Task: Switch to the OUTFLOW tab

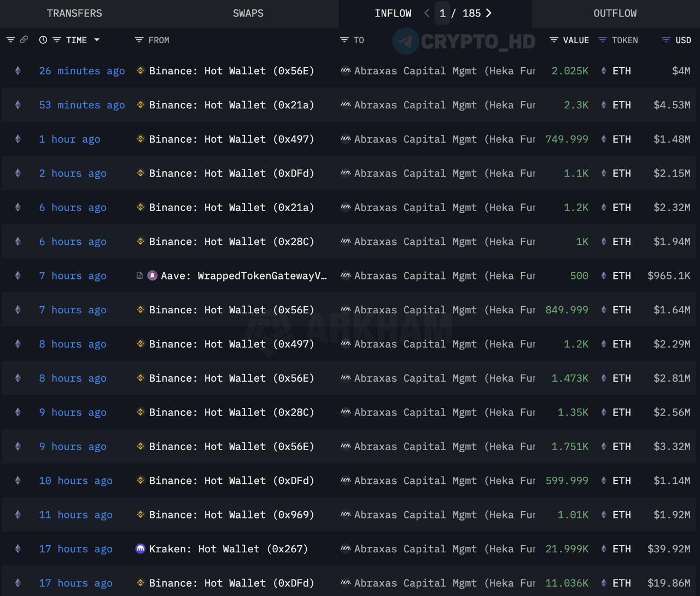Action: (615, 13)
